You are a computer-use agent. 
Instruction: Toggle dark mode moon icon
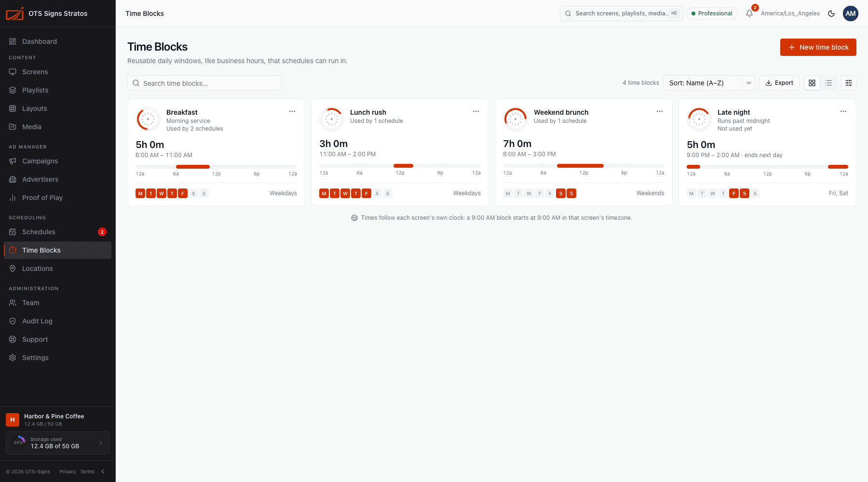click(x=831, y=13)
